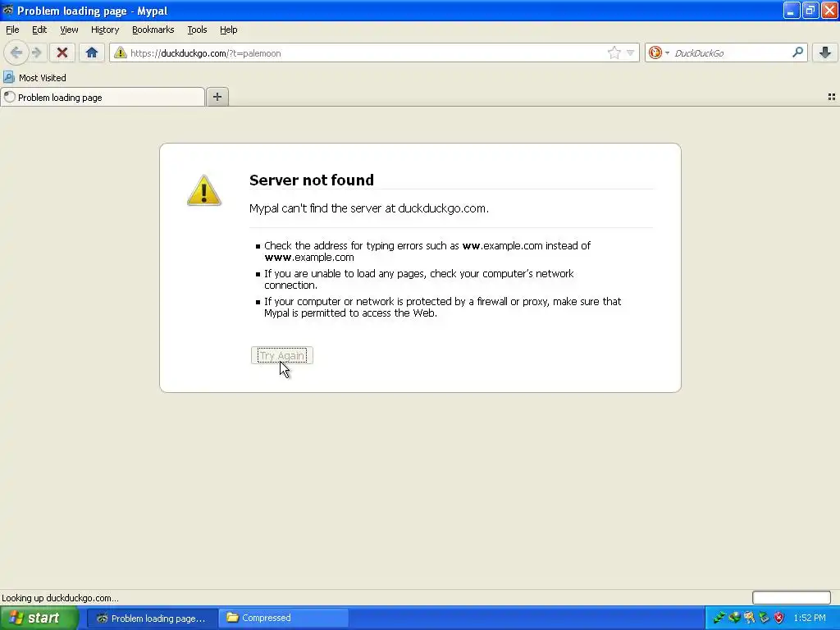Open the View menu

(x=69, y=30)
